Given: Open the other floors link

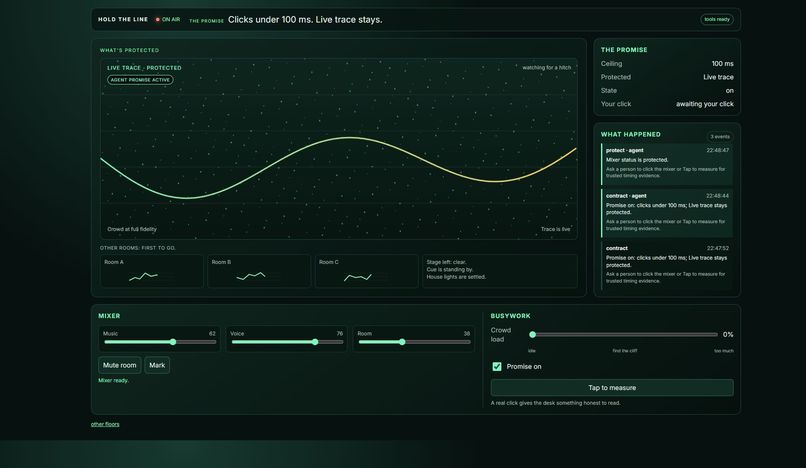Looking at the screenshot, I should (x=105, y=424).
